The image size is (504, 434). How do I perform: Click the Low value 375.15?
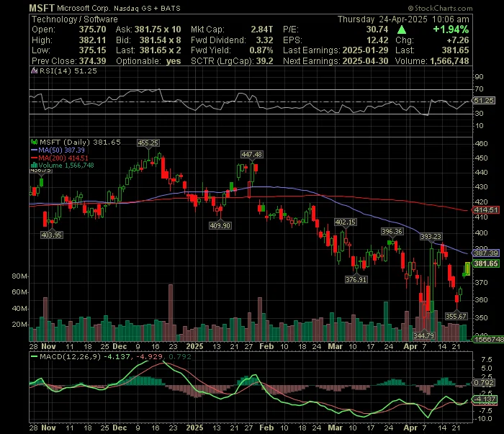click(x=93, y=50)
